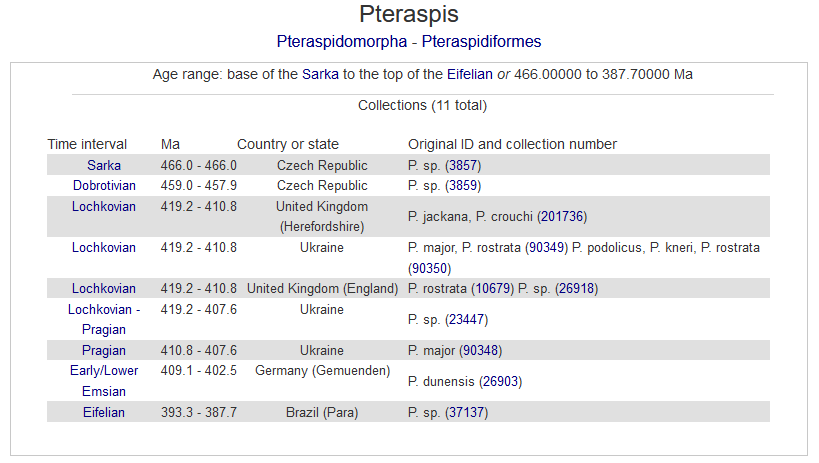
Task: Open collection number 10679
Action: (494, 289)
